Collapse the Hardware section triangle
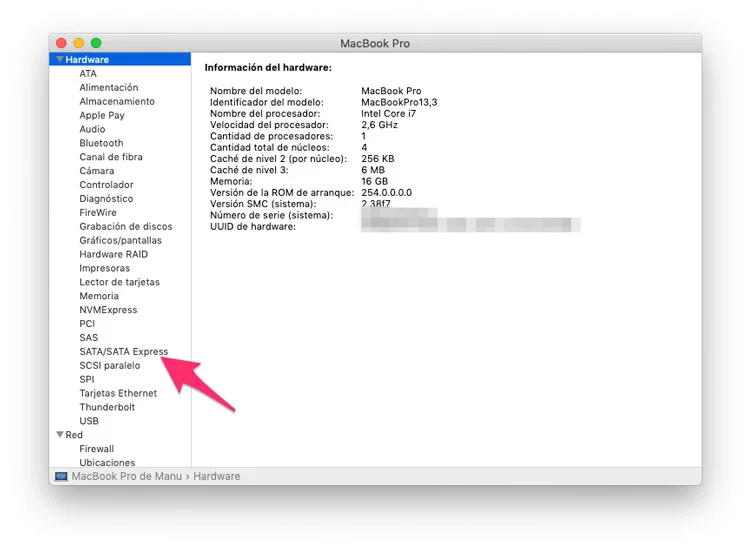Image resolution: width=750 pixels, height=549 pixels. click(60, 59)
